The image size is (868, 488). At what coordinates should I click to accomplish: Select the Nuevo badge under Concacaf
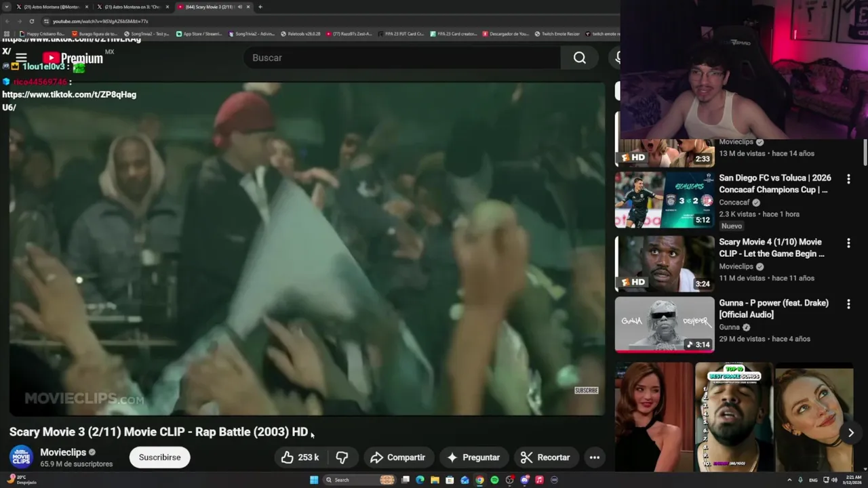(732, 226)
